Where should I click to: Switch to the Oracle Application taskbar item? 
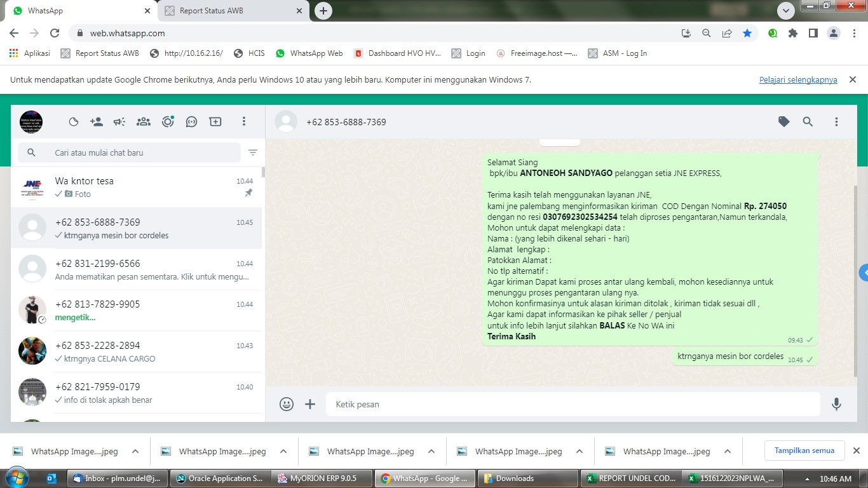[219, 478]
